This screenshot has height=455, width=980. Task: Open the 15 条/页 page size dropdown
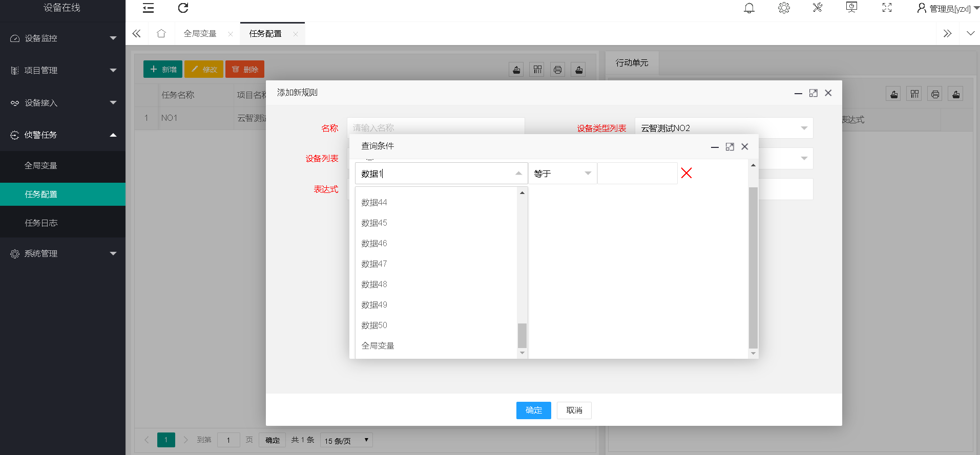point(346,440)
